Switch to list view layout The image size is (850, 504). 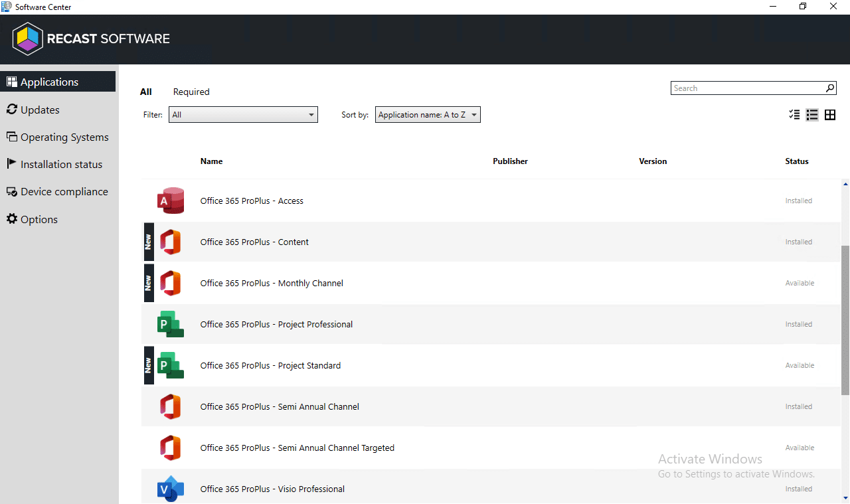812,115
